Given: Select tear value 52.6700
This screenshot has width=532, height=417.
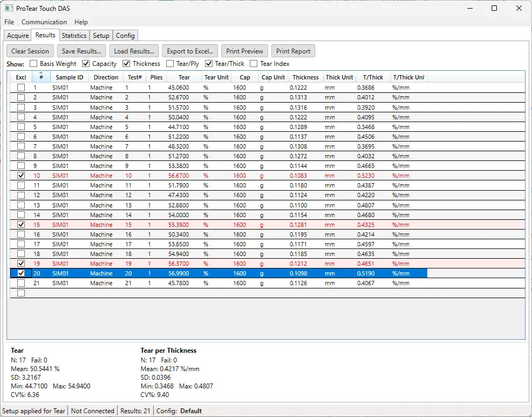Looking at the screenshot, I should pos(179,97).
